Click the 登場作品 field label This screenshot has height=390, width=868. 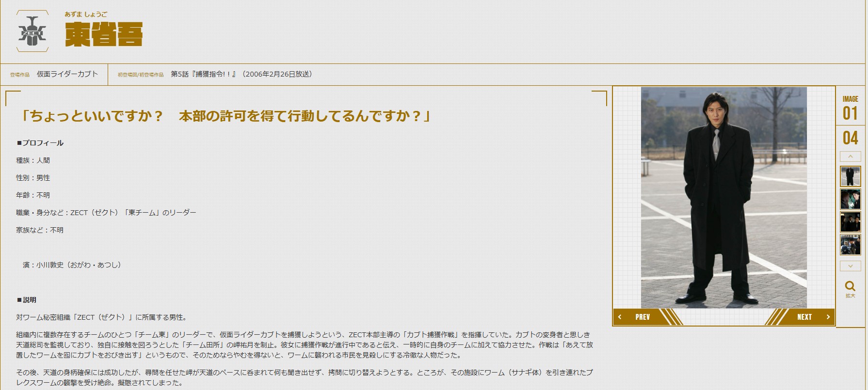20,75
